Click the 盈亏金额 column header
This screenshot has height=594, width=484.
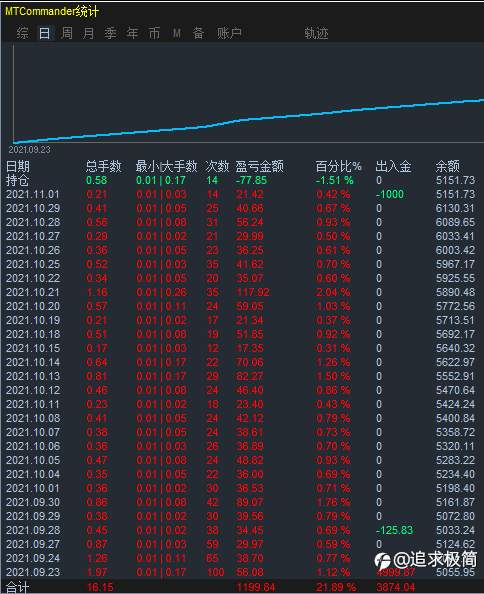click(259, 166)
